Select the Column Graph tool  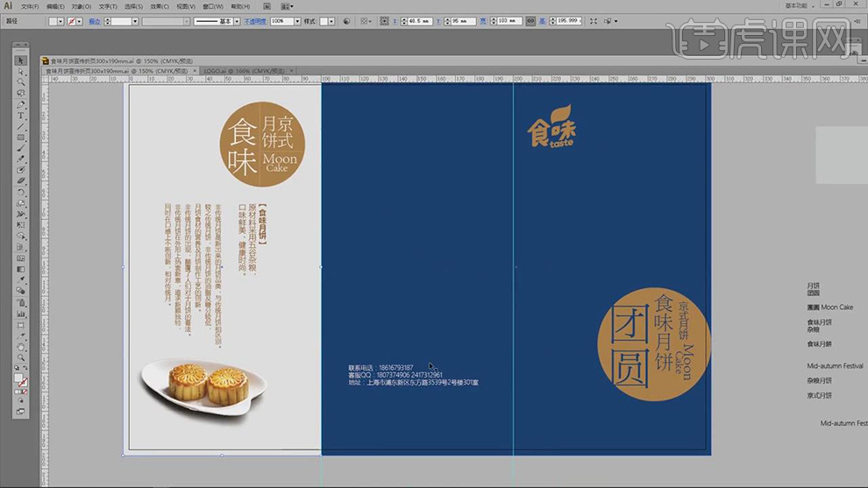click(20, 315)
